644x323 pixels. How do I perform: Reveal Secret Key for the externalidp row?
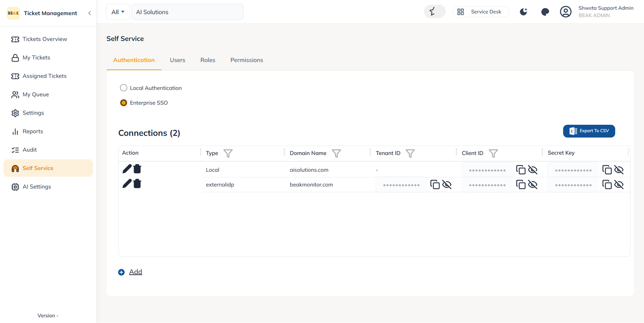pos(619,184)
